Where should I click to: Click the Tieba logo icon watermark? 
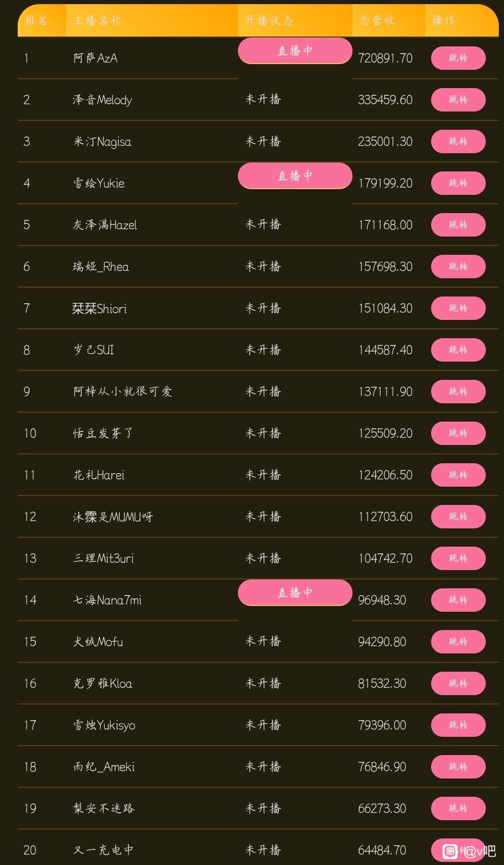pyautogui.click(x=450, y=851)
